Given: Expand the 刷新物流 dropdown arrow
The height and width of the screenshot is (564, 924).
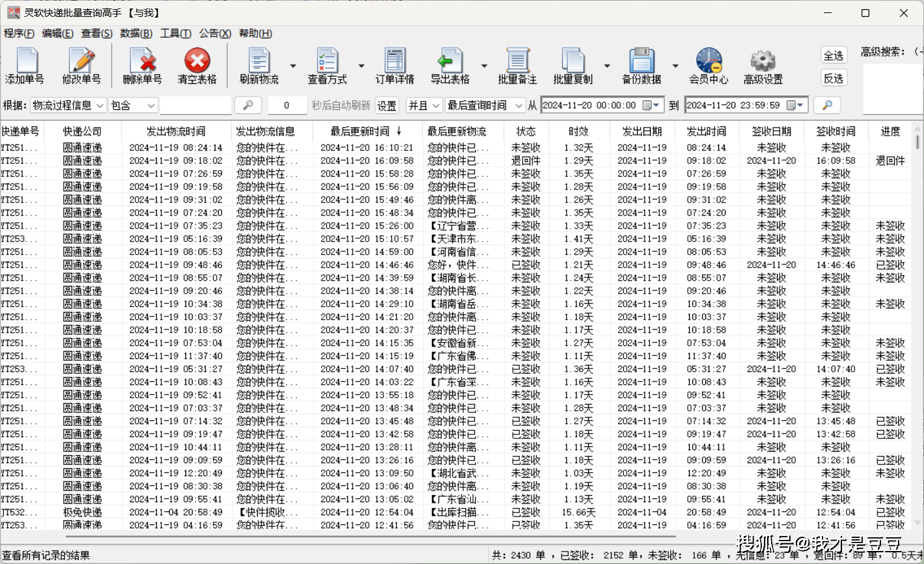Looking at the screenshot, I should (x=293, y=66).
